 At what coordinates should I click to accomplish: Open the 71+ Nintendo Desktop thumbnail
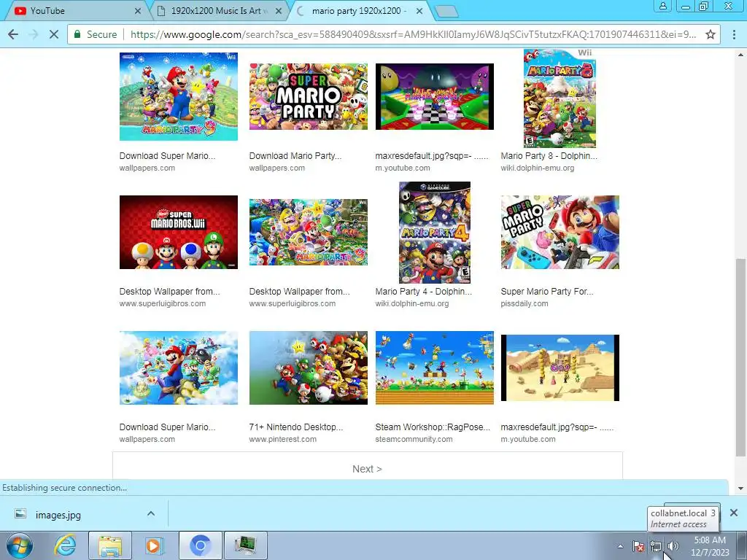coord(309,367)
